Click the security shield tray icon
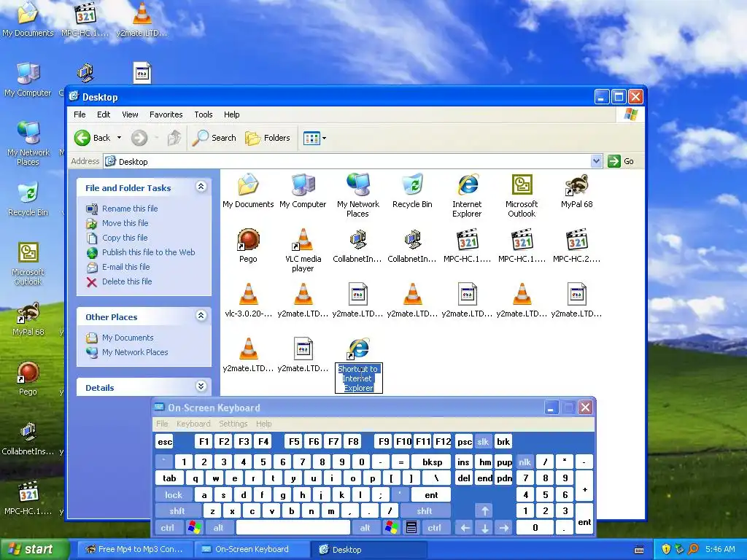747x560 pixels. [x=666, y=549]
